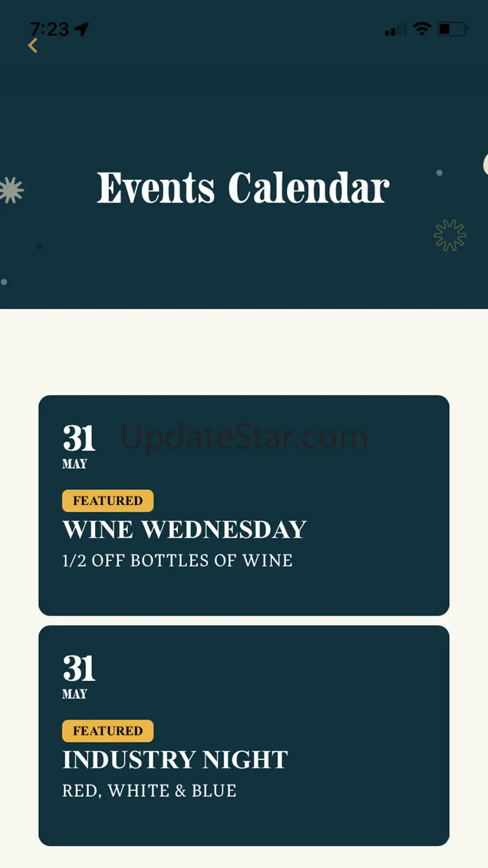The image size is (488, 868).
Task: Select the 1/2 Off Bottles of Wine text
Action: [x=178, y=561]
